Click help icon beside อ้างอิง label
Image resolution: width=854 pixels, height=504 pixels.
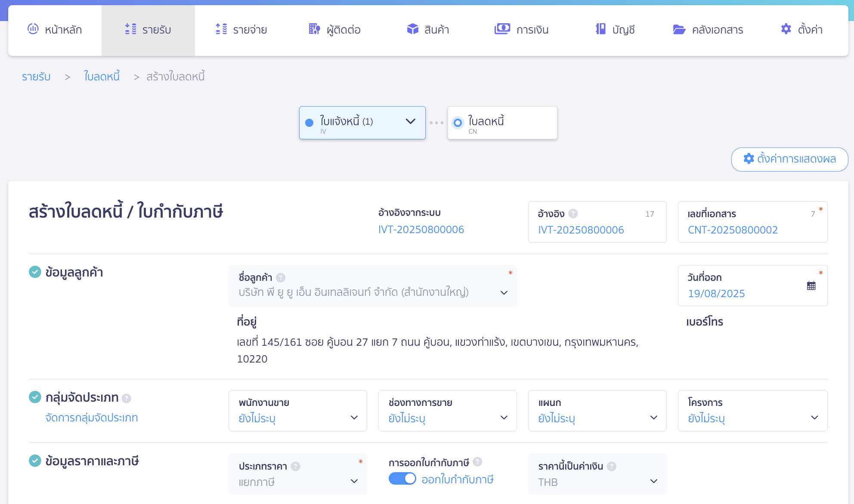(x=573, y=213)
